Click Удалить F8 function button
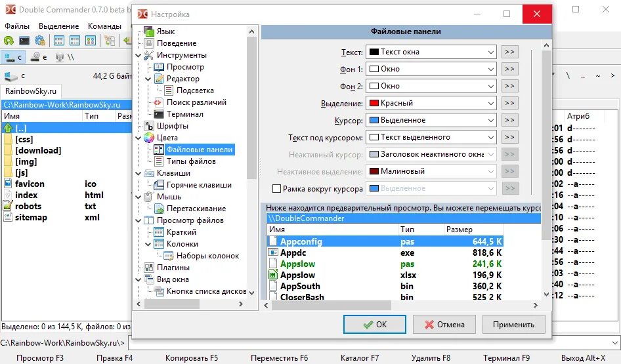This screenshot has width=621, height=364. click(431, 357)
